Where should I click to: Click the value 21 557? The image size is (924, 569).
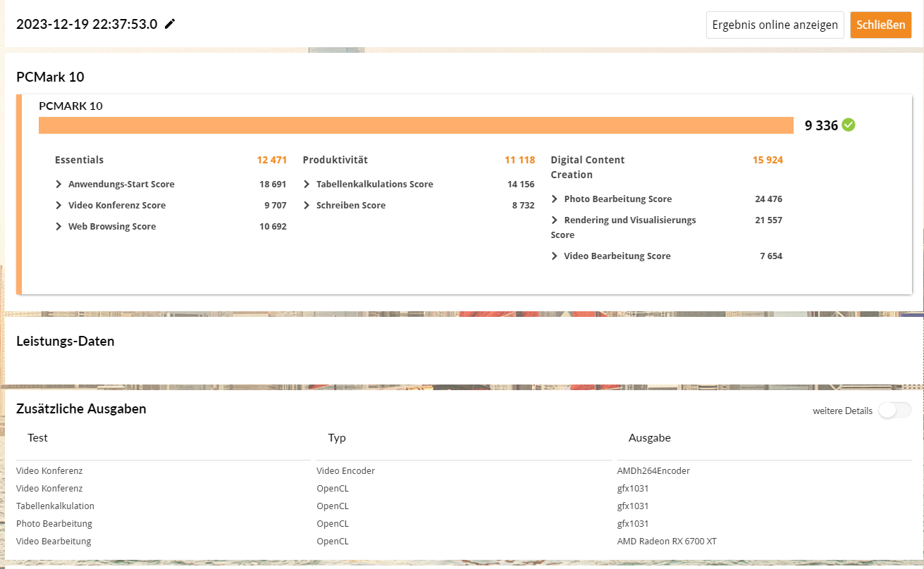pyautogui.click(x=768, y=220)
